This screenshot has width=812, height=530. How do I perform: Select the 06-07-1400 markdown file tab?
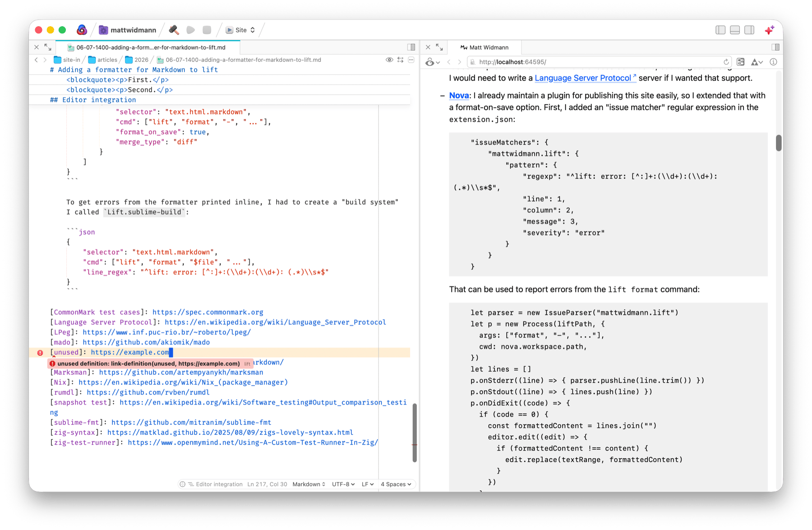click(148, 47)
